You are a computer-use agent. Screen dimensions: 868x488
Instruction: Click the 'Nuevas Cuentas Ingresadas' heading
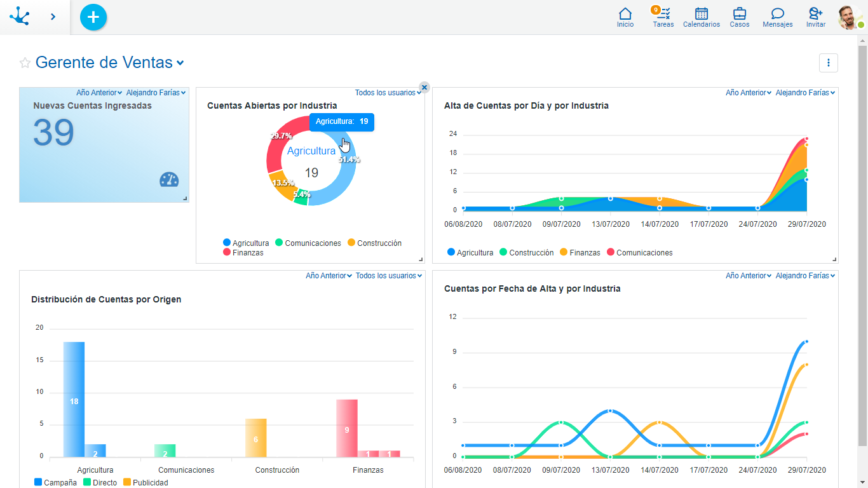pos(93,105)
